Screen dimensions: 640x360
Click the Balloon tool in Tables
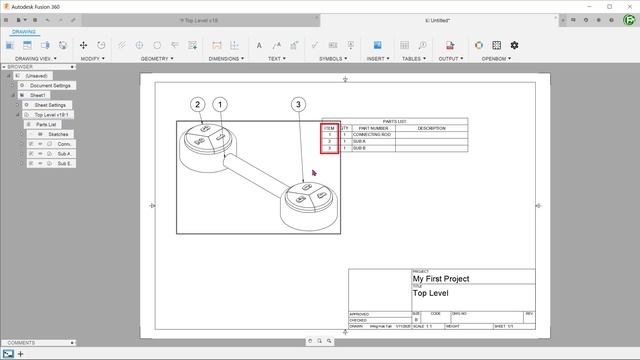point(422,45)
